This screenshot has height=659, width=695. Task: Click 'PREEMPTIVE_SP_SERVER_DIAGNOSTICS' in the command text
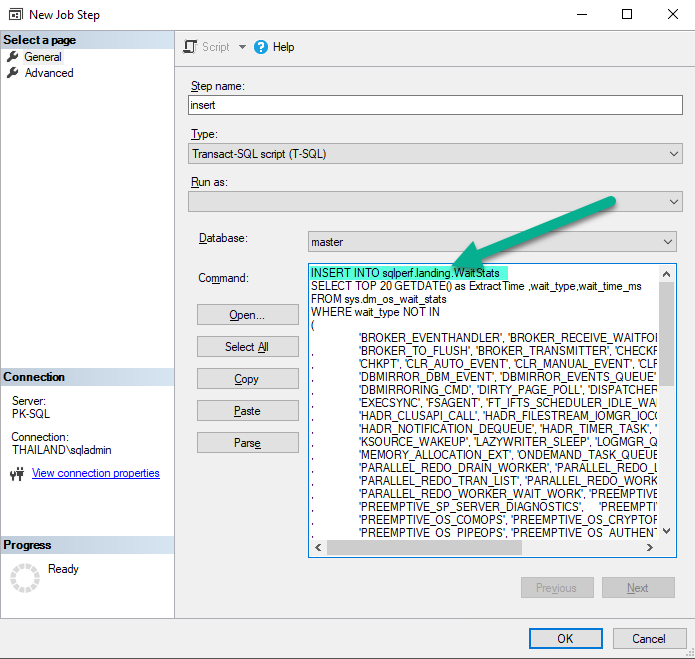[471, 507]
